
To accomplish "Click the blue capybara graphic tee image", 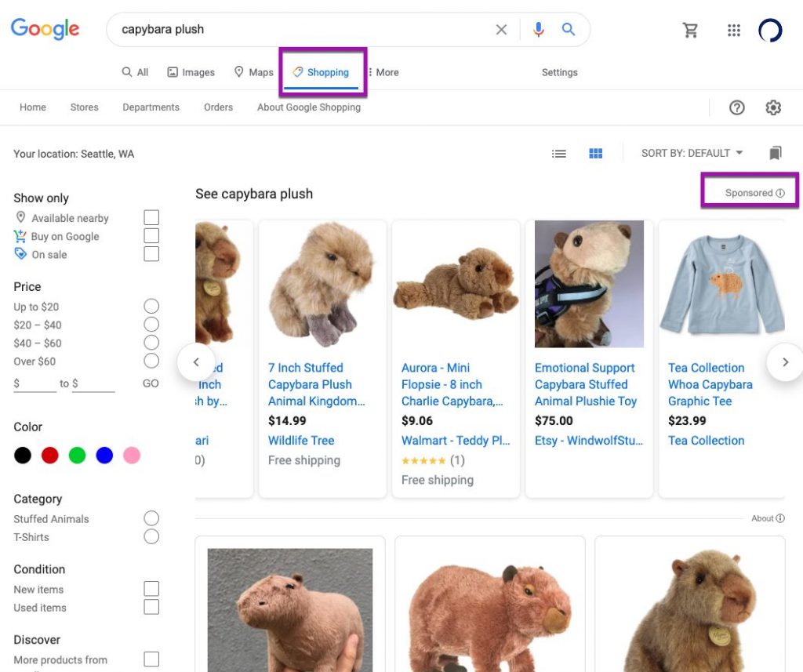I will click(722, 285).
